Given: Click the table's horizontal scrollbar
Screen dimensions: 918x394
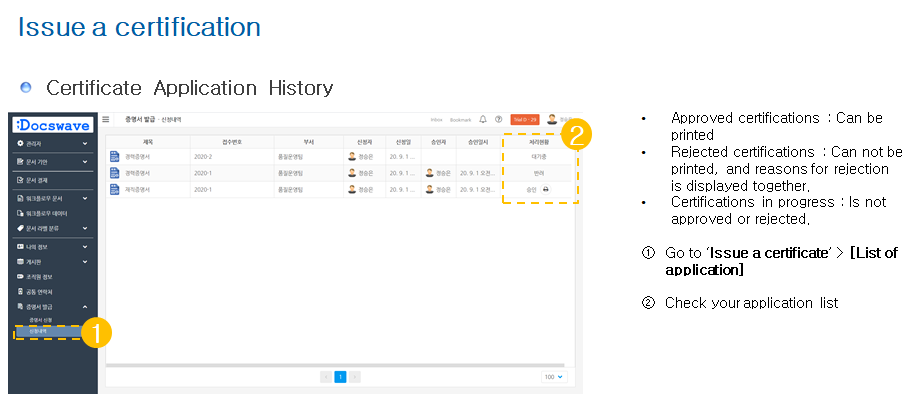Looking at the screenshot, I should click(x=334, y=365).
